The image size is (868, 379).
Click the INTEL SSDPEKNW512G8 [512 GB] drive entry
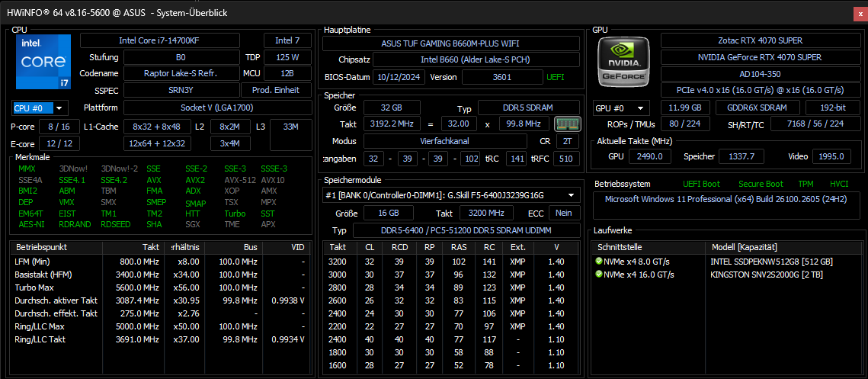click(772, 261)
